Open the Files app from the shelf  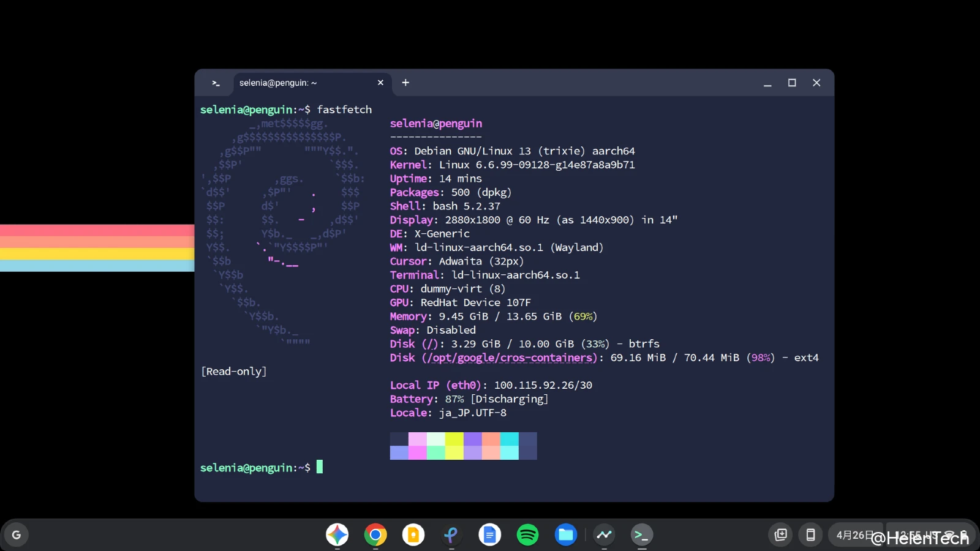565,534
